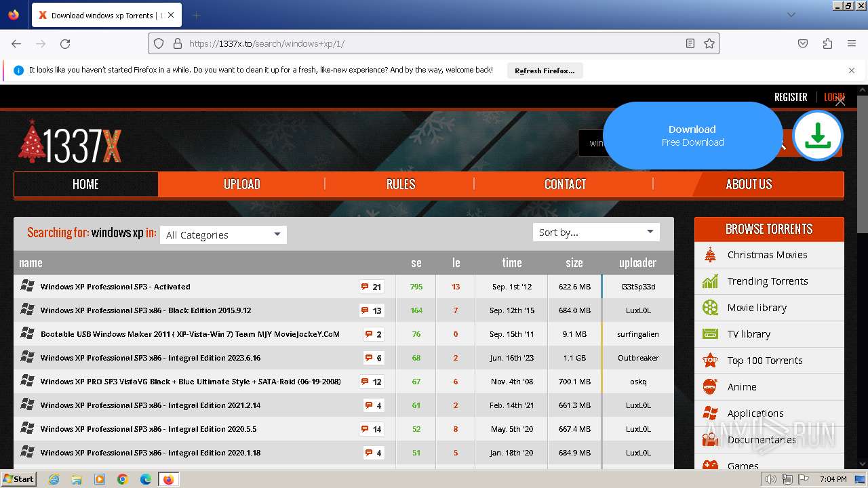868x488 pixels.
Task: Reload the page with refresh icon
Action: tap(65, 43)
